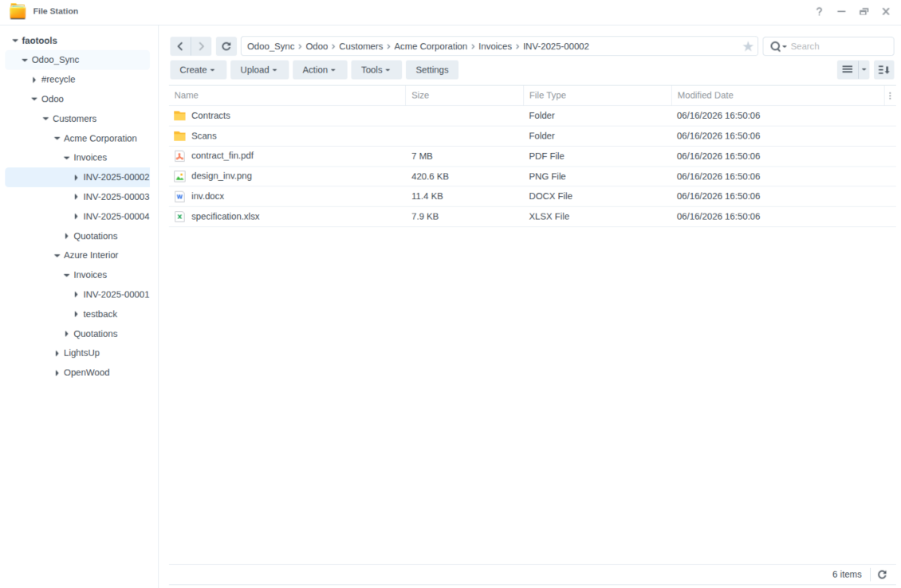Collapse Invoices under Azure Interior
Screen dimensions: 901x588
coord(67,275)
